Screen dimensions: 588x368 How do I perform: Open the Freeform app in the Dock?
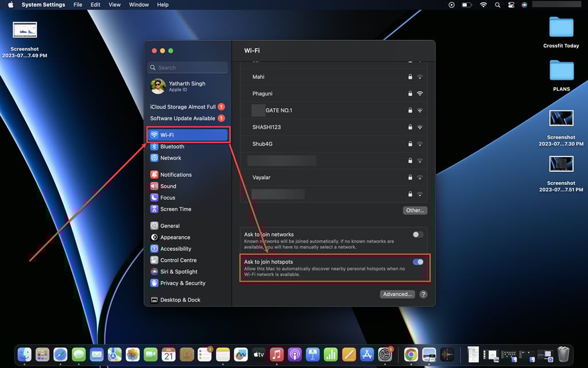coord(241,354)
